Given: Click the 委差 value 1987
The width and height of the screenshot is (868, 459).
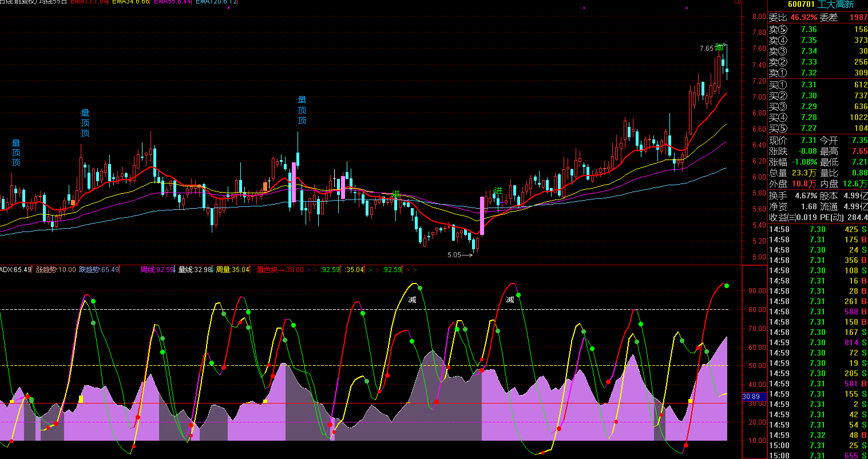Looking at the screenshot, I should (x=858, y=18).
